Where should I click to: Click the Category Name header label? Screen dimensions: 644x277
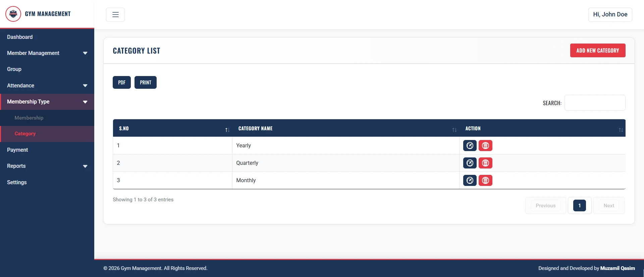pyautogui.click(x=255, y=129)
